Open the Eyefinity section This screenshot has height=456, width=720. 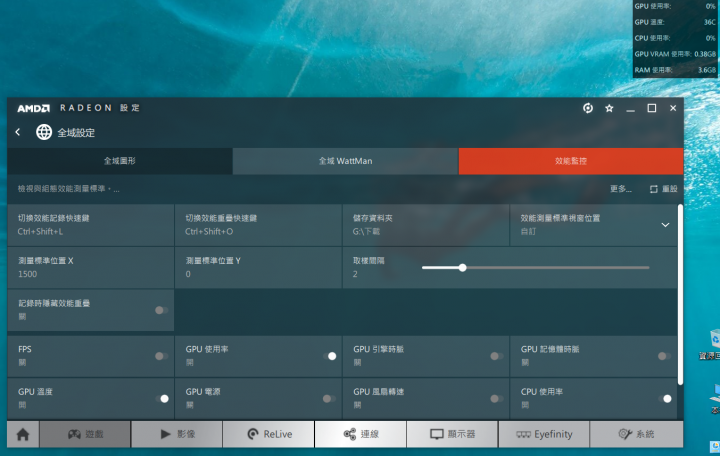tap(544, 434)
